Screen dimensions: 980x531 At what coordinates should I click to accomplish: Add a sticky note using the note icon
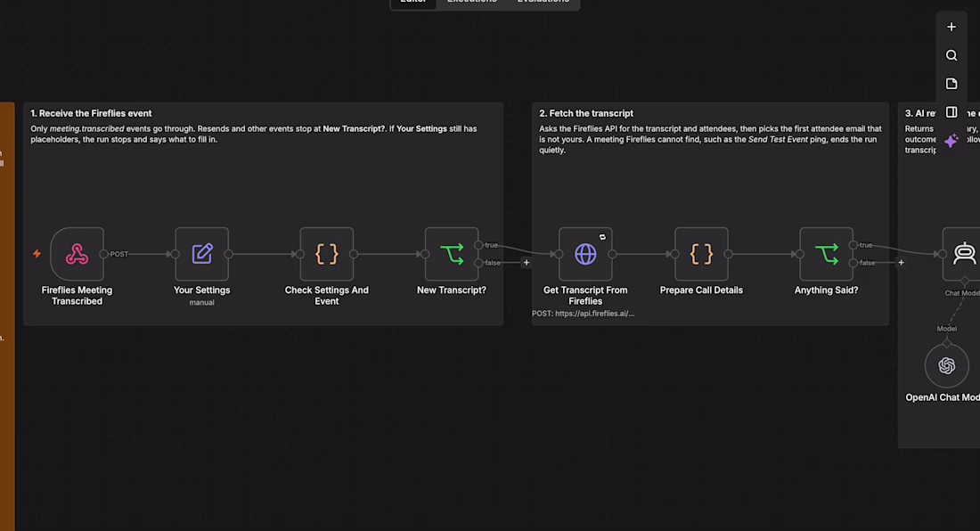[x=951, y=84]
